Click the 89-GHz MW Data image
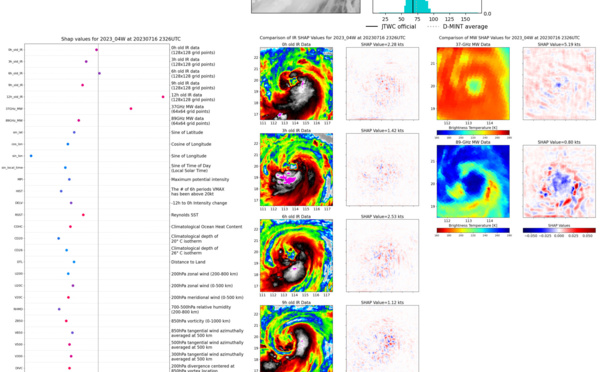Viewport: 600px width, 372px height. [473, 181]
